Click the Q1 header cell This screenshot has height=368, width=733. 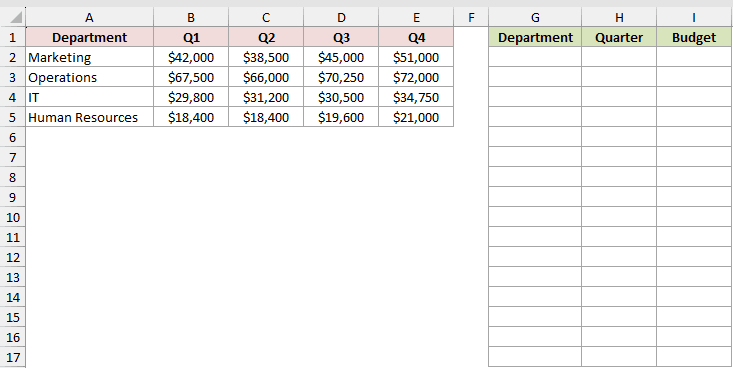coord(191,37)
